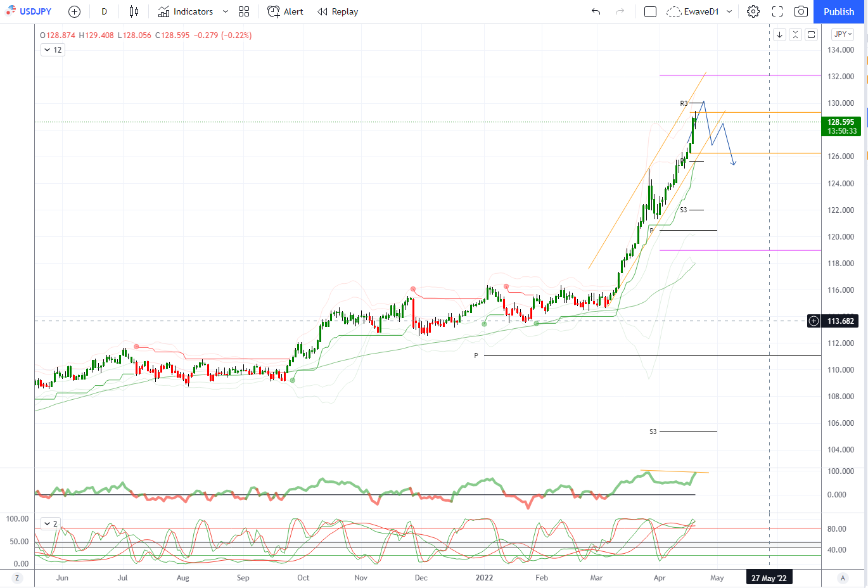This screenshot has width=868, height=588.
Task: Collapse the indicator legend showing 12
Action: coord(53,49)
